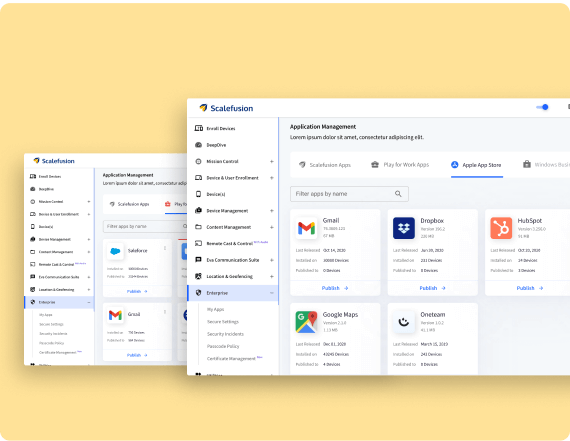Click the Scalefusion logo in front window header
The width and height of the screenshot is (570, 441).
(x=226, y=108)
